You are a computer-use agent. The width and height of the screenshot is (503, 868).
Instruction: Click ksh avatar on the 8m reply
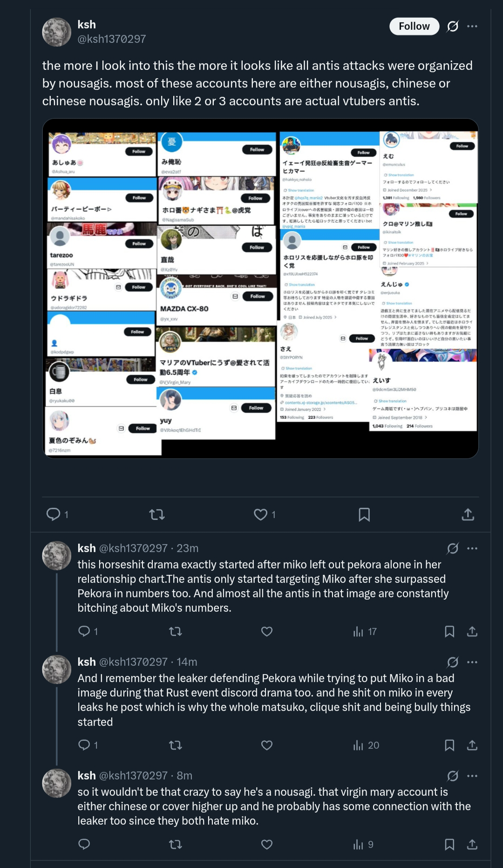pos(57,783)
